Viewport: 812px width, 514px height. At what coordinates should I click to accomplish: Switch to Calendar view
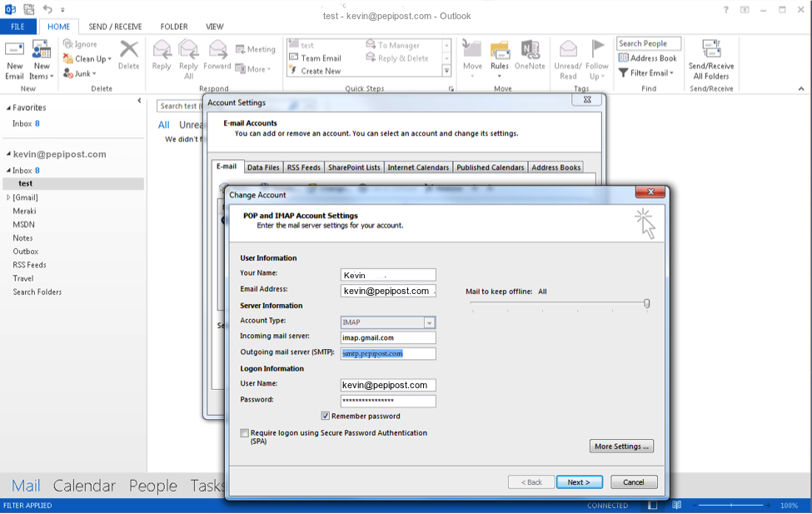tap(84, 486)
